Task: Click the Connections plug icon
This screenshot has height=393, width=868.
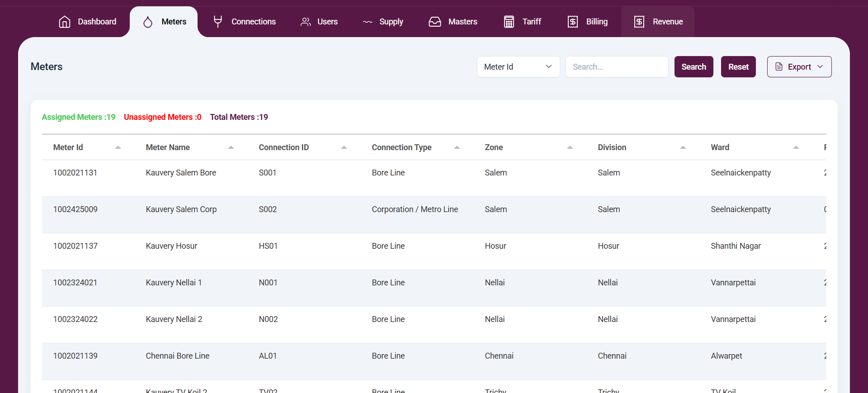Action: pyautogui.click(x=218, y=22)
